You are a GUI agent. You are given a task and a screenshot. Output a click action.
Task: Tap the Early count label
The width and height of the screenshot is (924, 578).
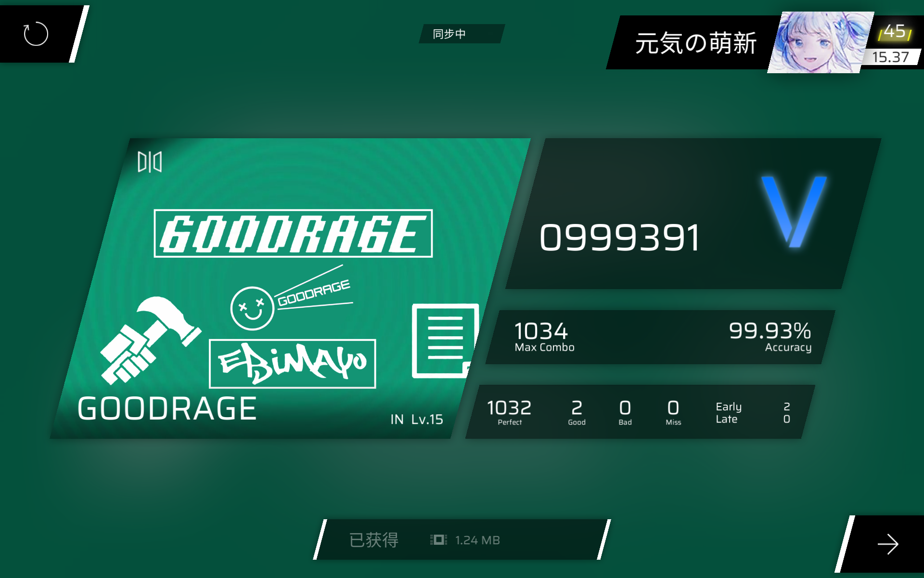(x=729, y=407)
